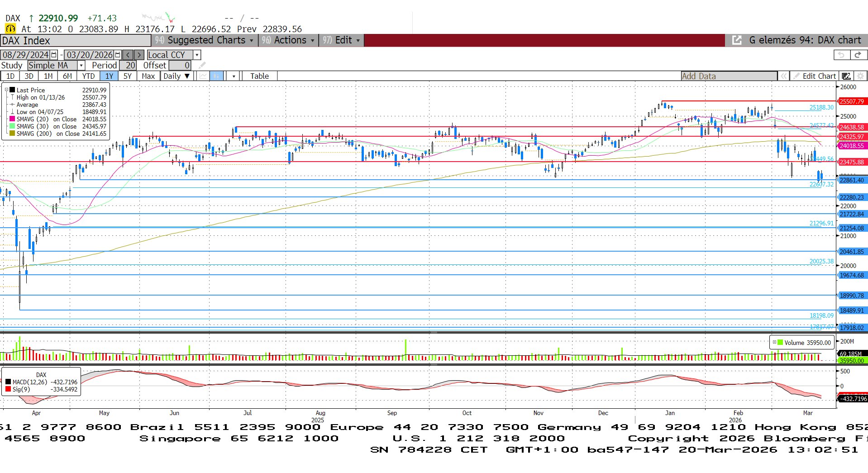Click the SMAVG (20) pink color swatch

click(x=12, y=119)
